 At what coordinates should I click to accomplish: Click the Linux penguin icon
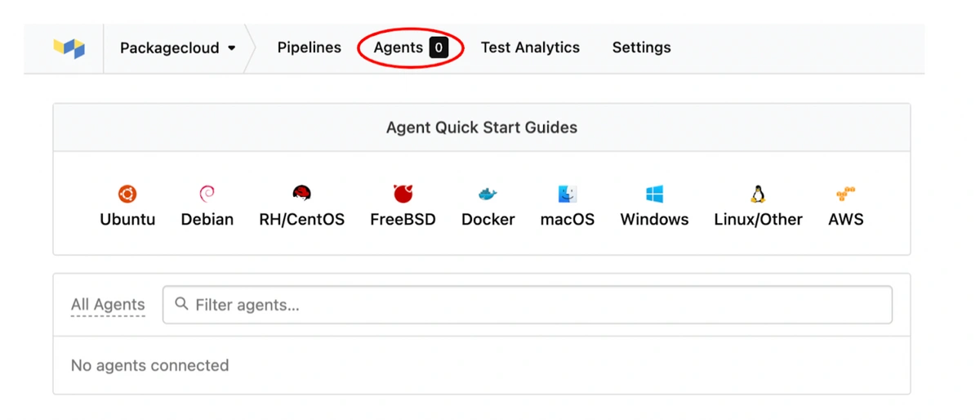point(758,194)
